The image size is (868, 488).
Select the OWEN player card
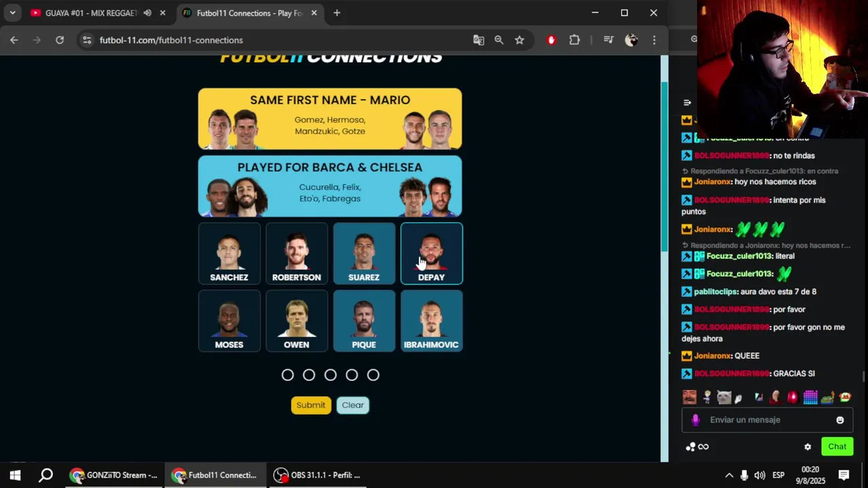point(296,321)
